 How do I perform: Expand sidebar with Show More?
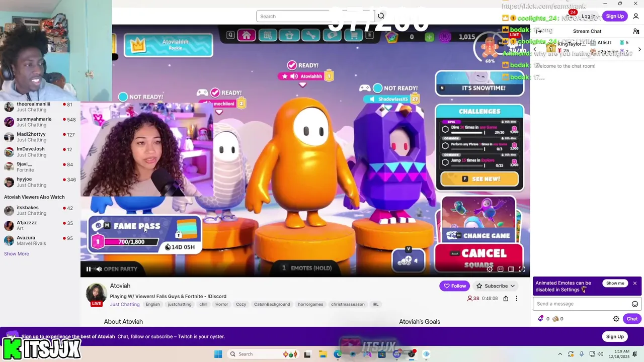pos(17,254)
